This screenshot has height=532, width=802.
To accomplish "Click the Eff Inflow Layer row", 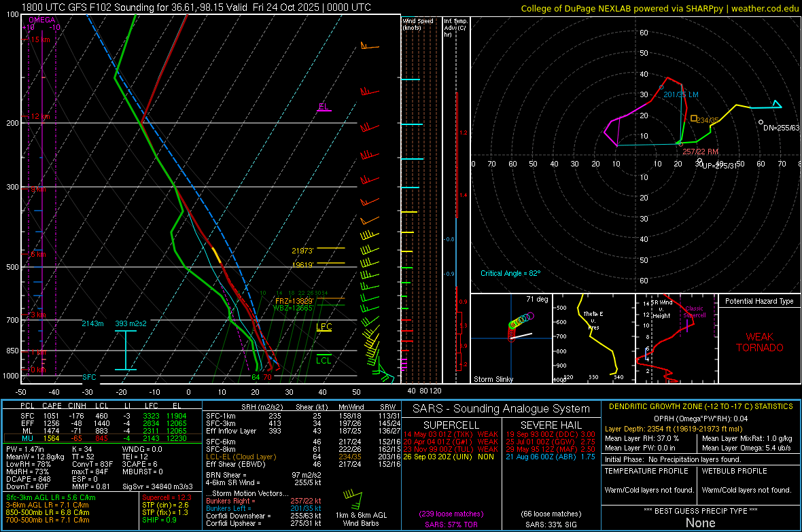I will pos(303,431).
